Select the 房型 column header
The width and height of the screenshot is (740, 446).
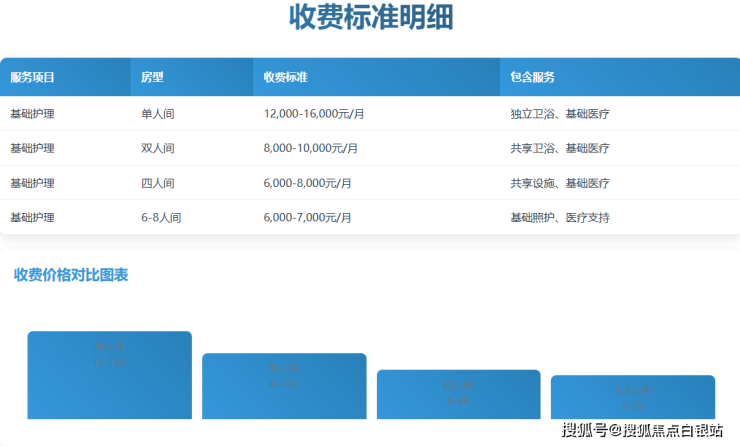click(152, 77)
